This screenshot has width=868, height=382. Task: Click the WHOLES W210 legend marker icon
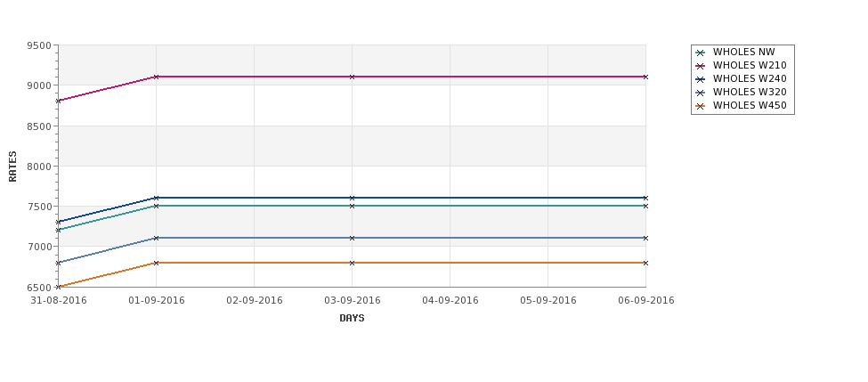pyautogui.click(x=701, y=66)
